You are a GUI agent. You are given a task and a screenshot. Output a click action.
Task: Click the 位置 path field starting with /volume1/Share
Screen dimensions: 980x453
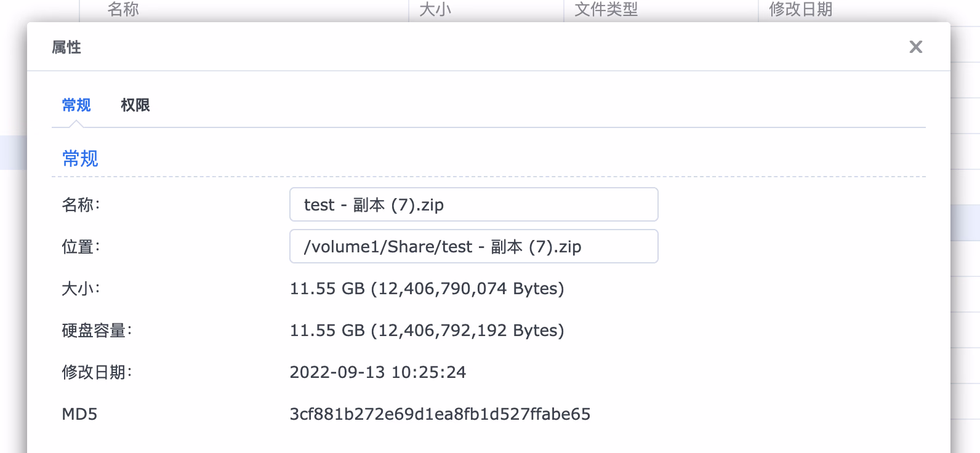tap(473, 246)
